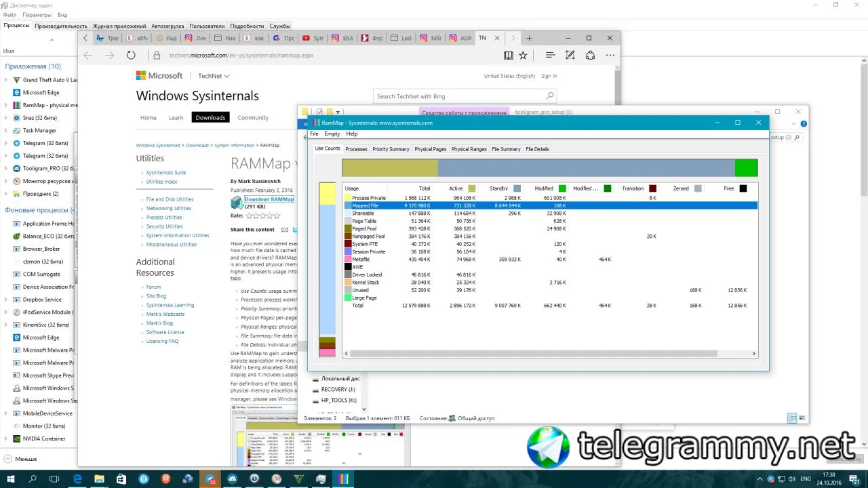This screenshot has height=488, width=868.
Task: Open the Edge Hub panel
Action: (550, 56)
